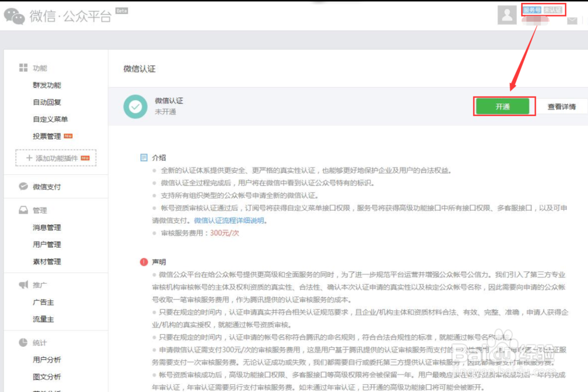The image size is (588, 392).
Task: Click the WeChat logo icon
Action: (x=14, y=16)
